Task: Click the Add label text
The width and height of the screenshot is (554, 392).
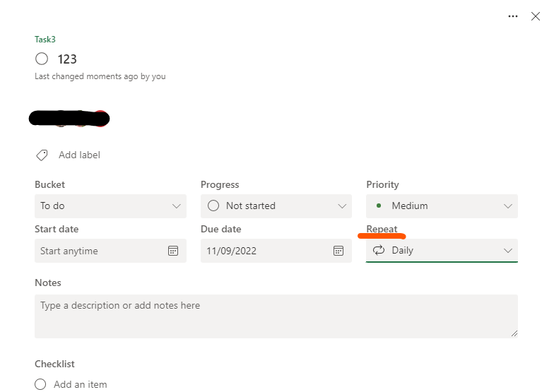Action: click(x=79, y=155)
